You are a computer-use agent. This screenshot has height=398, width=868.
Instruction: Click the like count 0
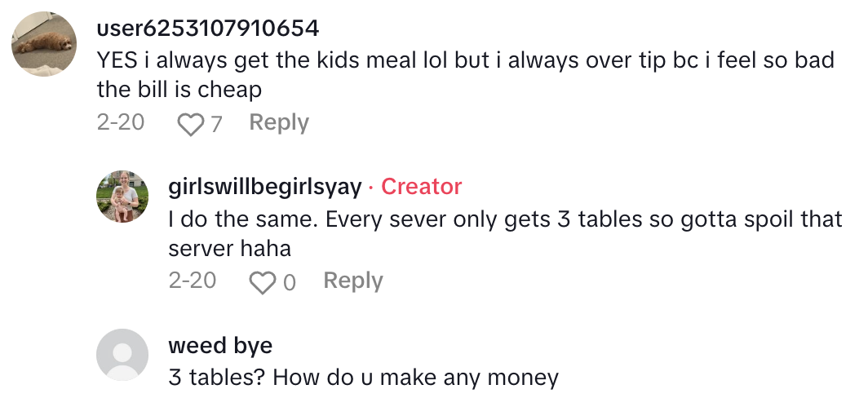click(289, 282)
